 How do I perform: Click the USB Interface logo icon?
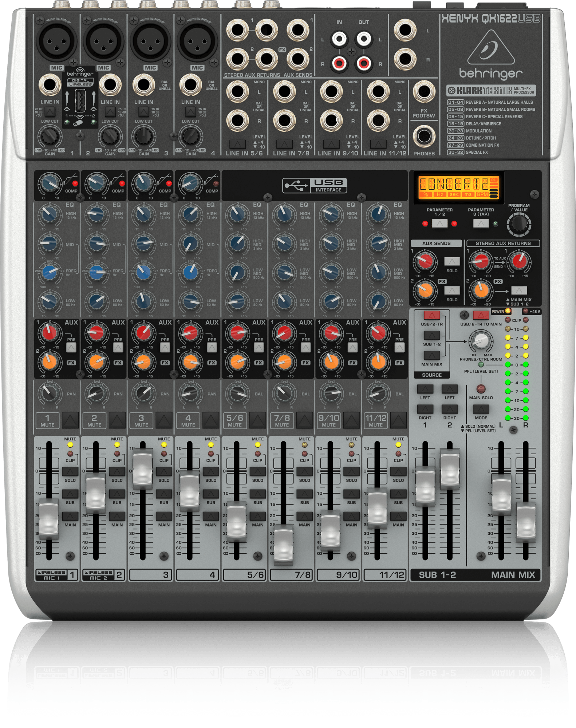(x=315, y=185)
